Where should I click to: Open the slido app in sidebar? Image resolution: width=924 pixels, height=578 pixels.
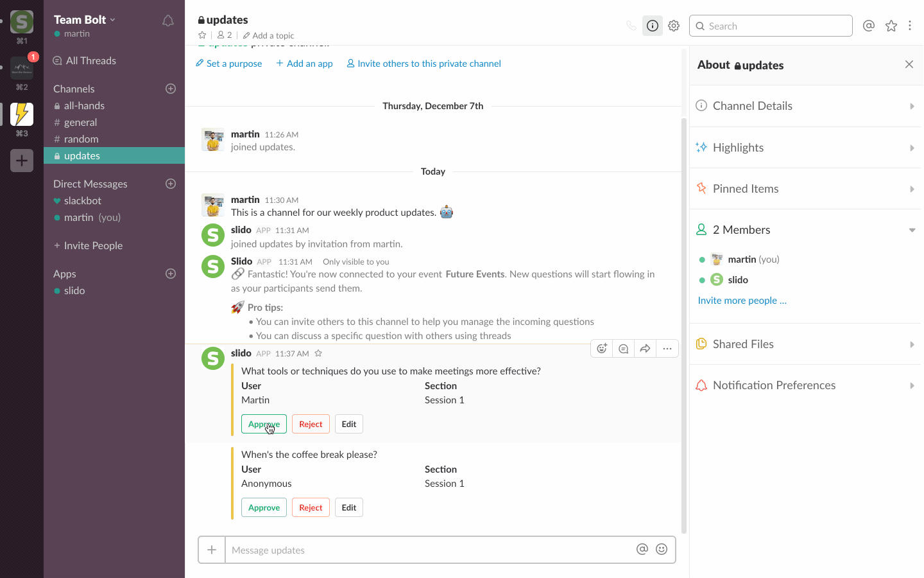point(114,290)
